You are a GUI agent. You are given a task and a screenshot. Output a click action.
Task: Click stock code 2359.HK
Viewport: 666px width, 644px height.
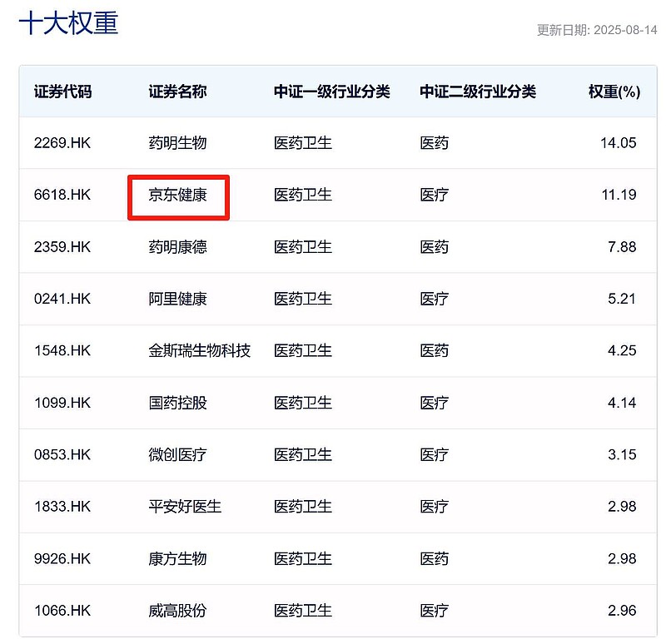click(x=62, y=247)
